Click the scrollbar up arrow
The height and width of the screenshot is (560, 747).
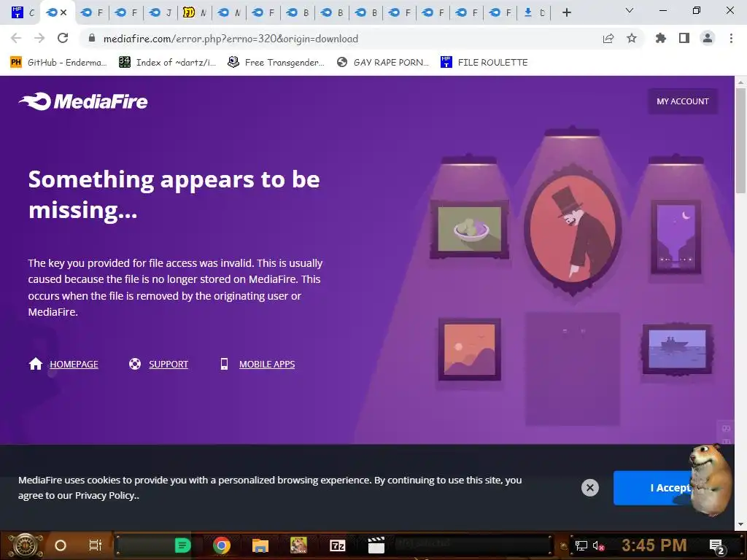(x=740, y=82)
